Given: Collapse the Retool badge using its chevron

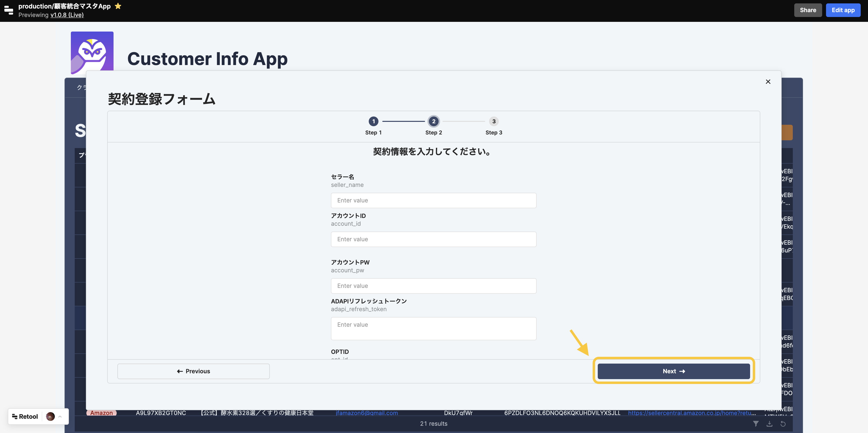Looking at the screenshot, I should coord(60,416).
